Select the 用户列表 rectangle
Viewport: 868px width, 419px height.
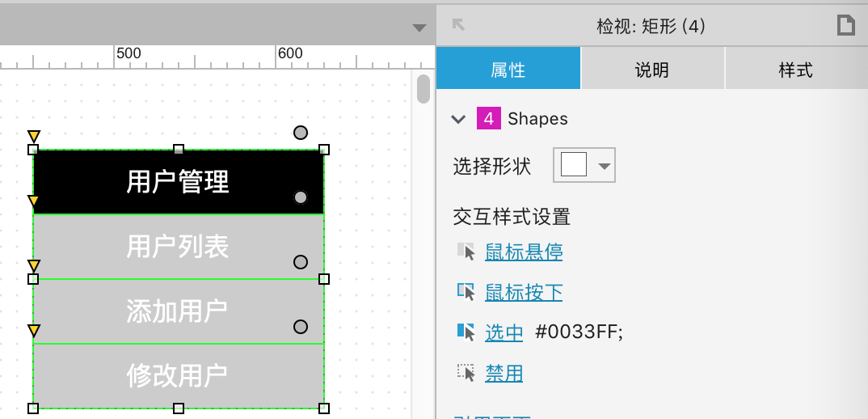tap(179, 247)
